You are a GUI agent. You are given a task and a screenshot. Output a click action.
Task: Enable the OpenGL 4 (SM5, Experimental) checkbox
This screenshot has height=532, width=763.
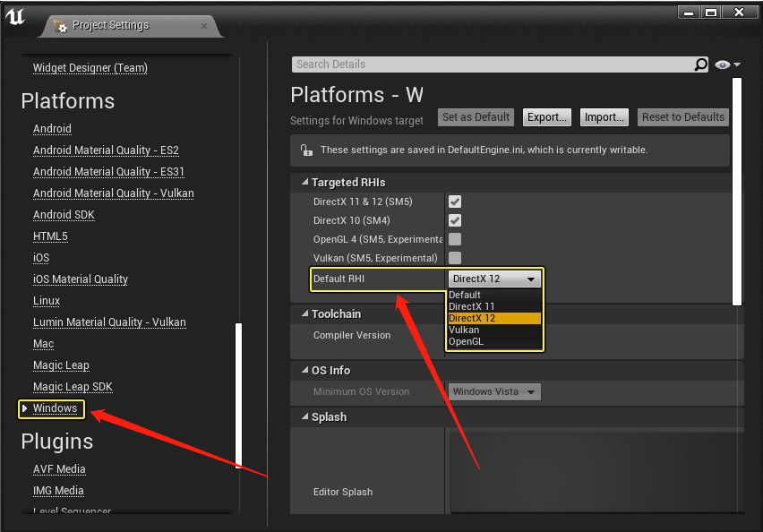[x=455, y=239]
